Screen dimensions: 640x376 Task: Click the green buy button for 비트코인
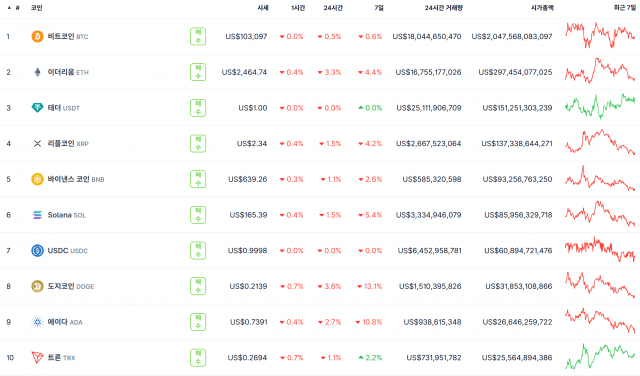click(x=198, y=36)
